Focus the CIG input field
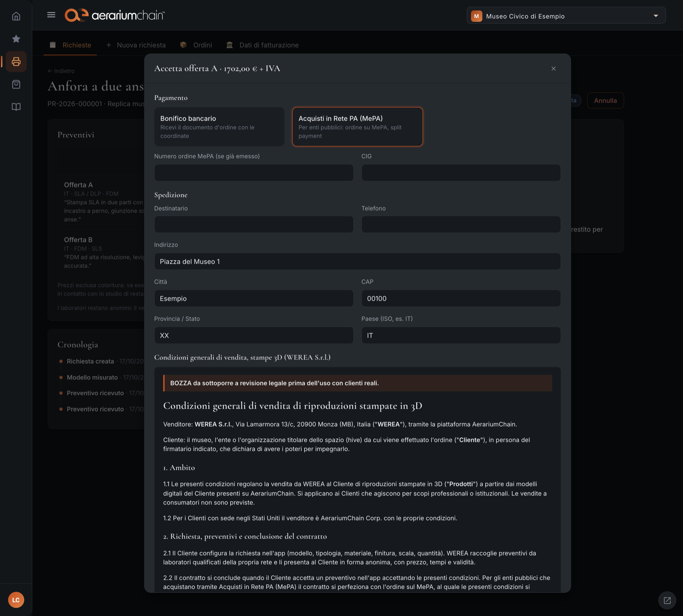 (x=461, y=173)
